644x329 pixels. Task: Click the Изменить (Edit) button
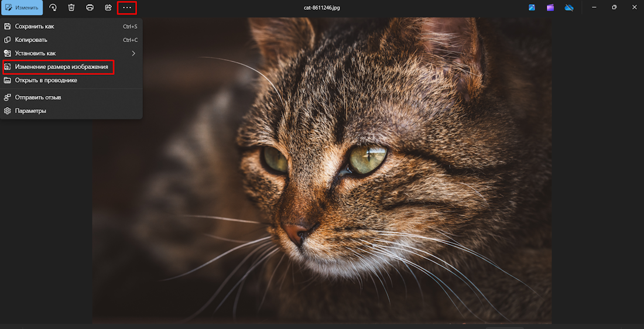click(x=22, y=8)
